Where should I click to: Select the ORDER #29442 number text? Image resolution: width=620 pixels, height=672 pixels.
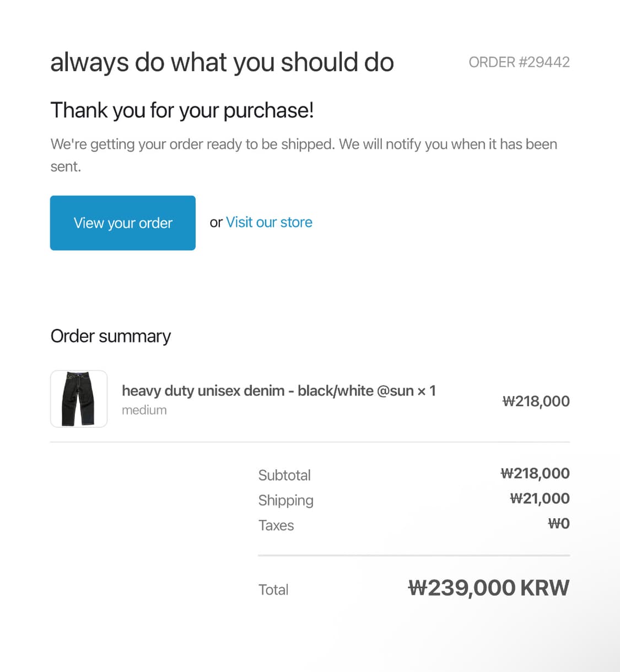(519, 62)
